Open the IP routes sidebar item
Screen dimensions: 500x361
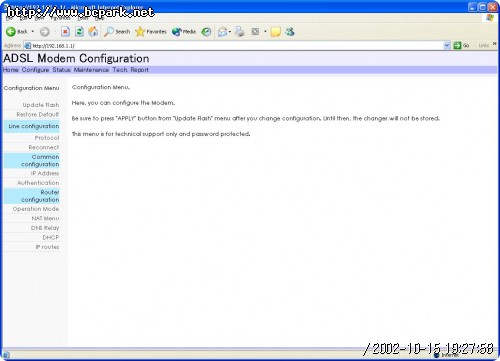(47, 247)
